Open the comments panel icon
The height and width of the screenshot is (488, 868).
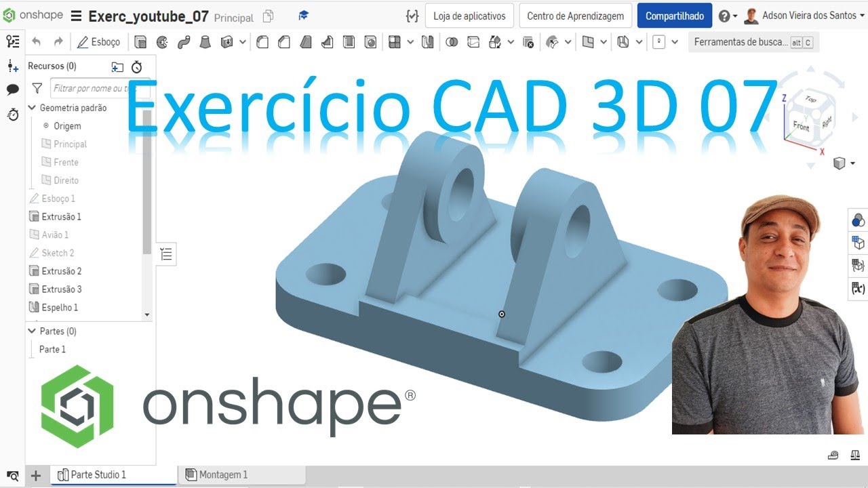pyautogui.click(x=13, y=89)
